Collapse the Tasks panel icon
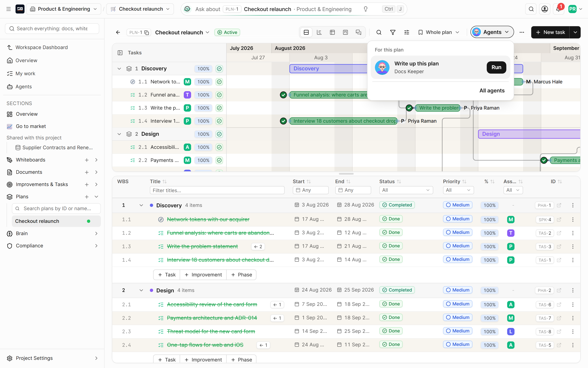The image size is (588, 368). tap(120, 53)
